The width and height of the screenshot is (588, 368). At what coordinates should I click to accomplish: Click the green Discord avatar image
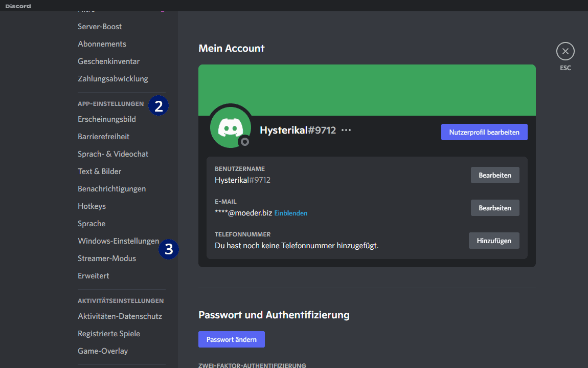[230, 127]
